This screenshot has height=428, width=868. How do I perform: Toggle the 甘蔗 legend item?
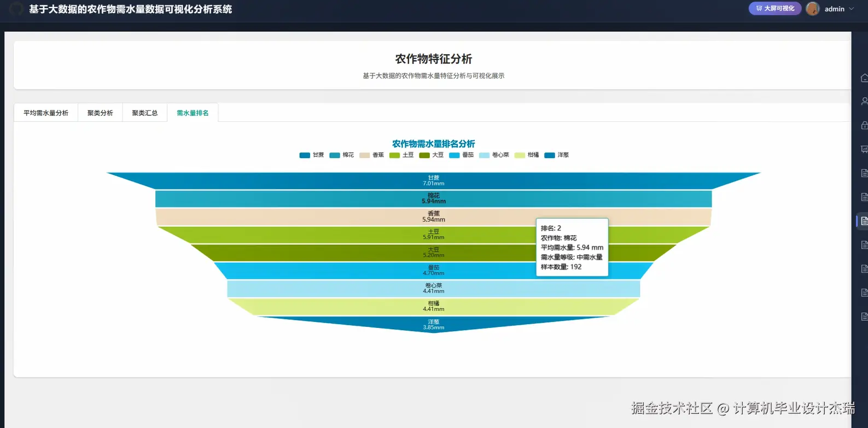[312, 155]
